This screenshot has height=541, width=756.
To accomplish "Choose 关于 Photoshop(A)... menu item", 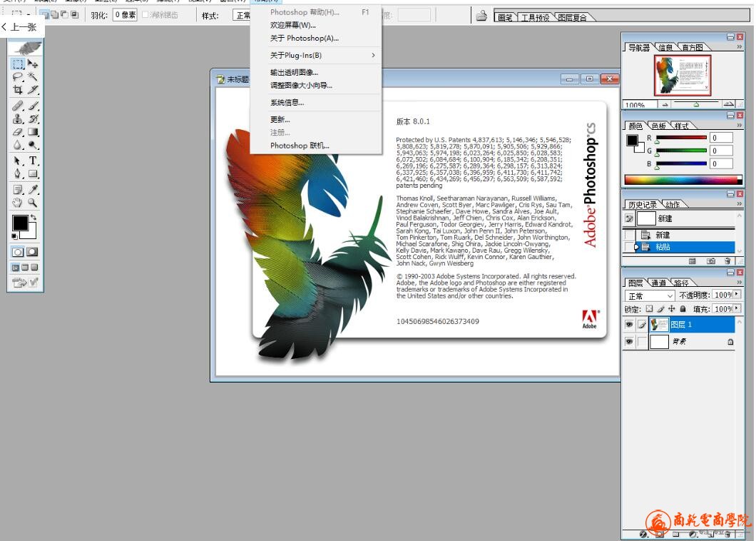I will tap(316, 38).
